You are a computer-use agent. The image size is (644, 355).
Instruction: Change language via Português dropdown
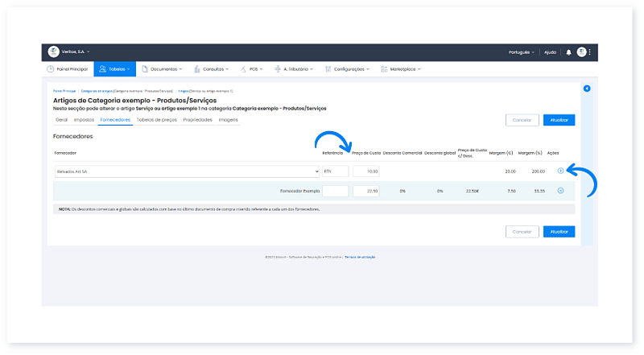(522, 52)
